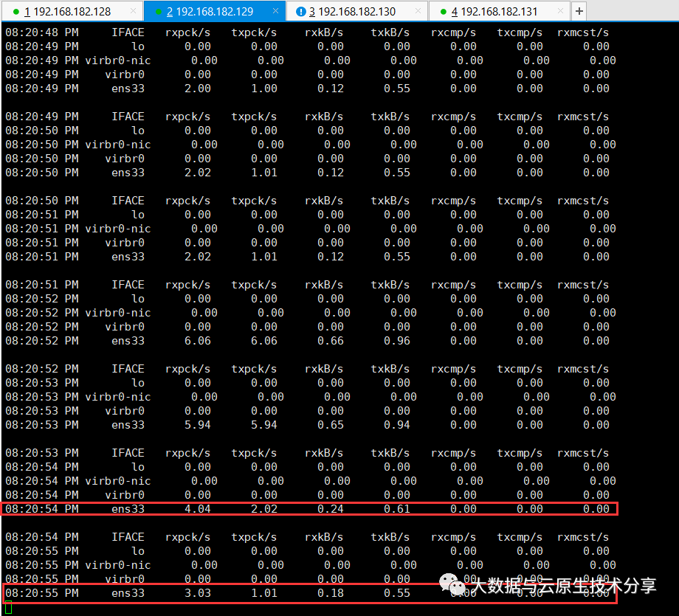Close the 192.168.182.128 tab
Image resolution: width=679 pixels, height=616 pixels.
pos(133,11)
